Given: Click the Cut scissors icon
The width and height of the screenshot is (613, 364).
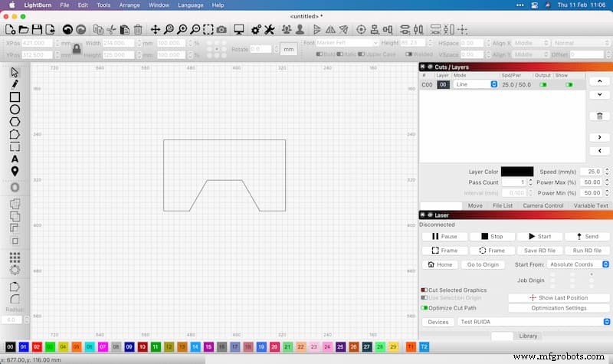Looking at the screenshot, I should click(111, 30).
